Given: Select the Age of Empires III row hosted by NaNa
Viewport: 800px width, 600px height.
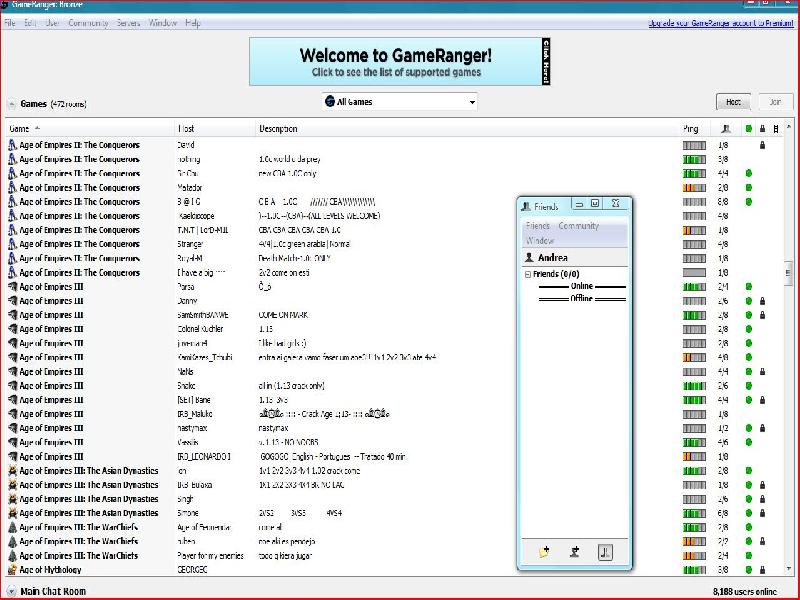Looking at the screenshot, I should [394, 372].
